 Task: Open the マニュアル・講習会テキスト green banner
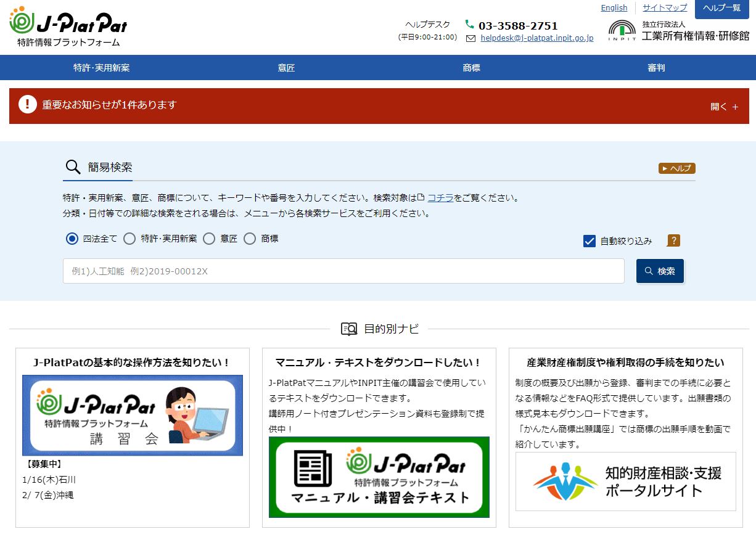tap(379, 477)
